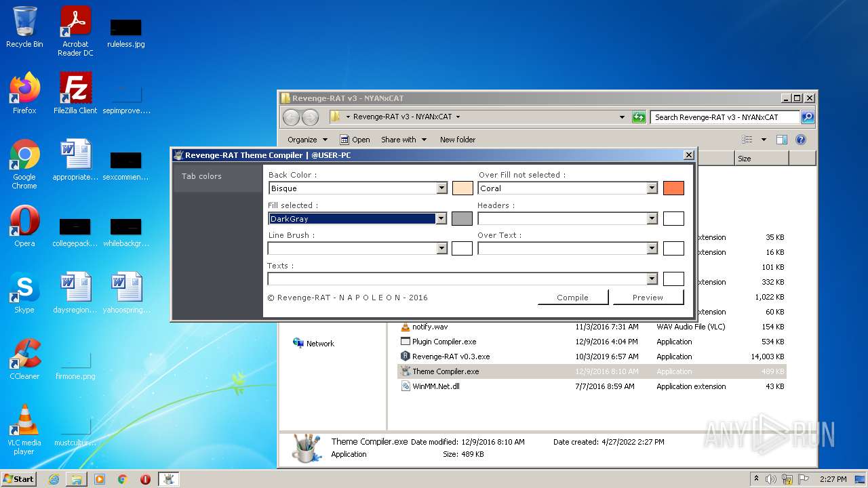Launch FileZilla Client desktop shortcut
This screenshot has height=488, width=868.
(75, 93)
